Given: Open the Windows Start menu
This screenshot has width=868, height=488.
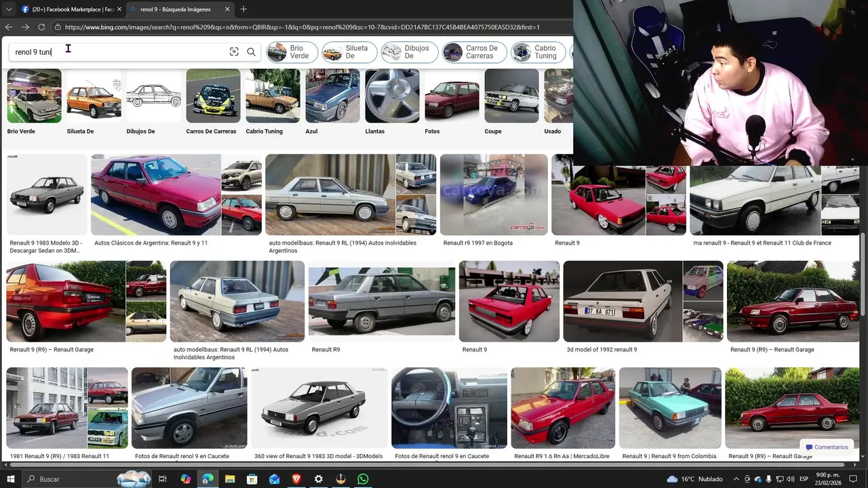Looking at the screenshot, I should tap(12, 479).
